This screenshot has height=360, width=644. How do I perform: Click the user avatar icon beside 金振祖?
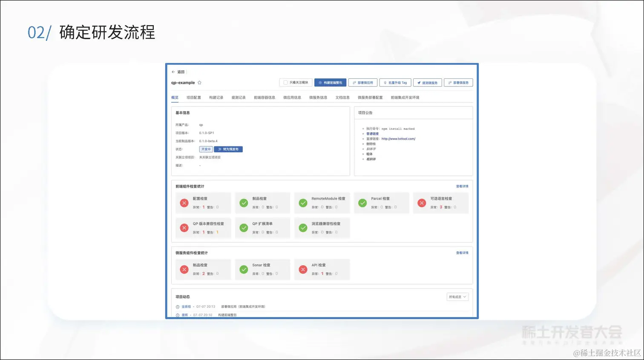[178, 307]
